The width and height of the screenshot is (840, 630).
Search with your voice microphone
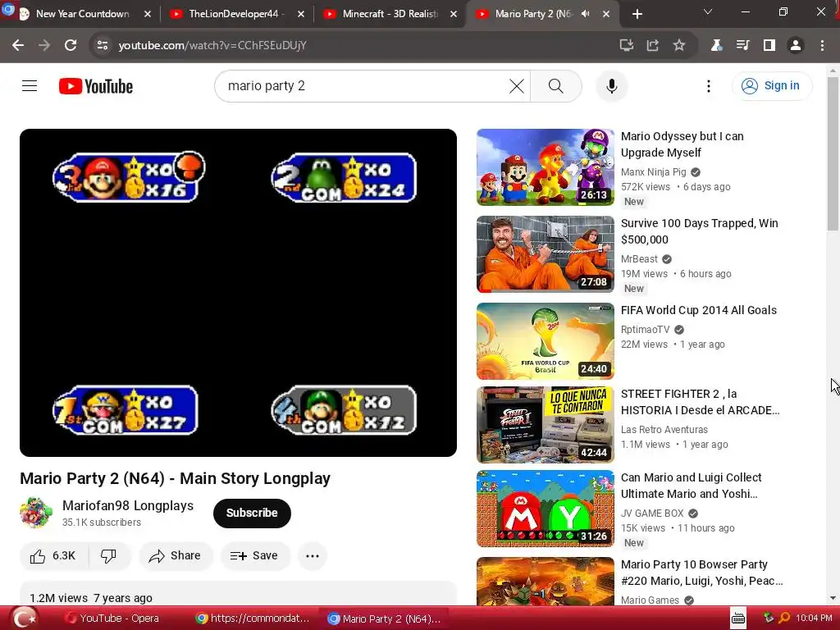(611, 85)
